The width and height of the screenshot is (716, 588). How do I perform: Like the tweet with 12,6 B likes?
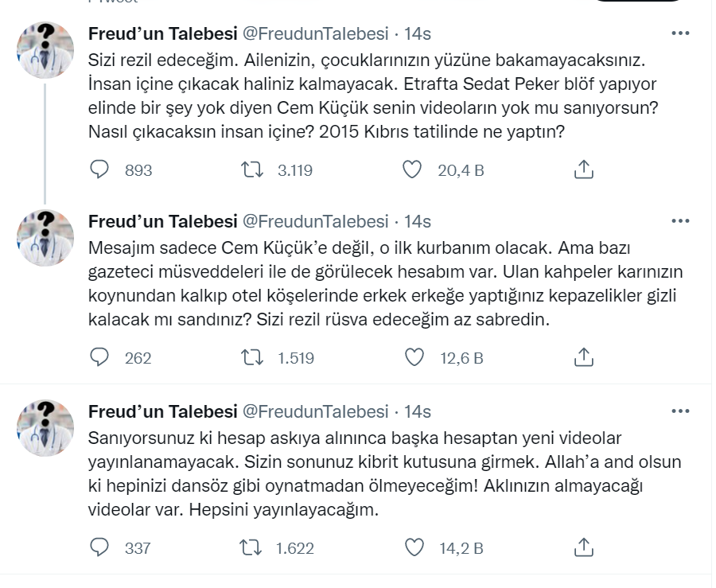414,358
